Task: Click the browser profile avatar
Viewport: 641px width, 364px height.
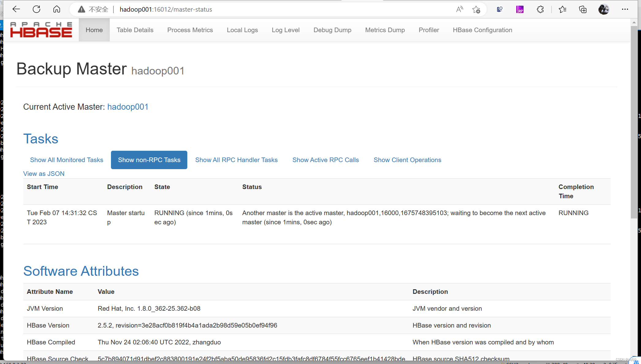Action: pos(603,9)
